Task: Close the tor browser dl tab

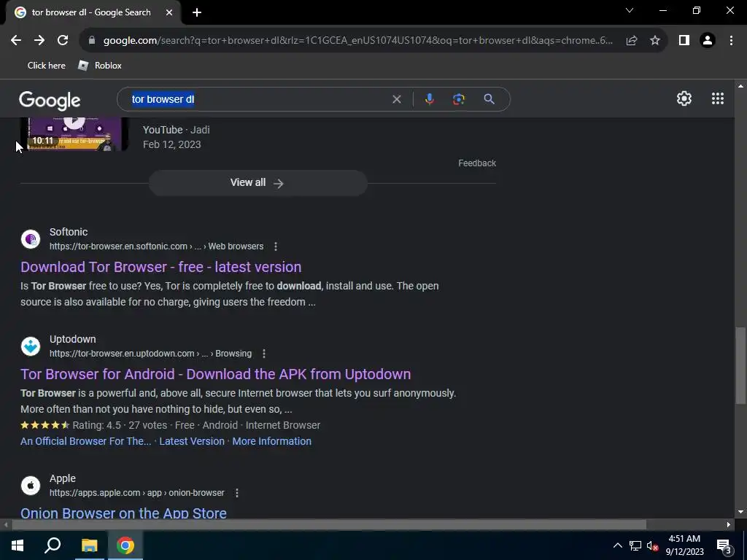Action: [x=169, y=12]
